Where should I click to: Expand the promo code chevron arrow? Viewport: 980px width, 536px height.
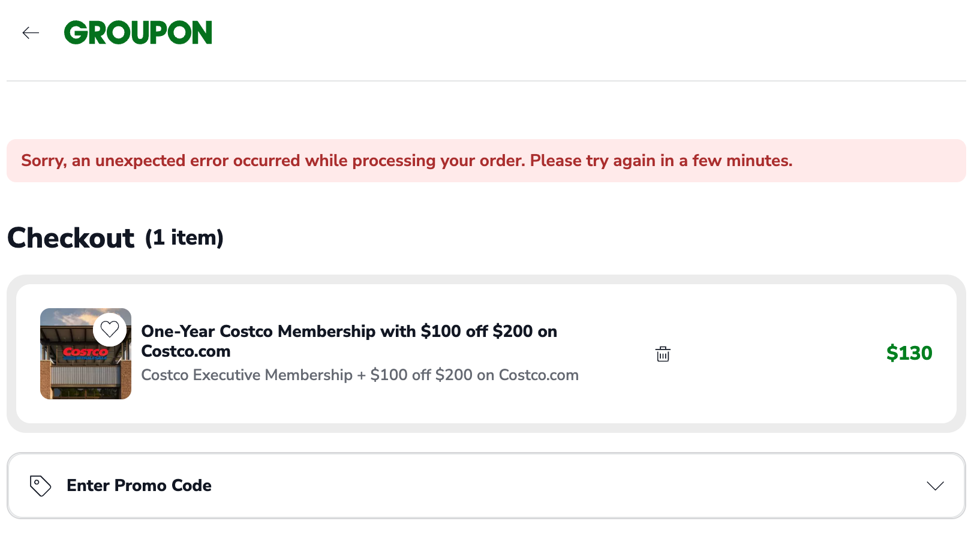[935, 486]
